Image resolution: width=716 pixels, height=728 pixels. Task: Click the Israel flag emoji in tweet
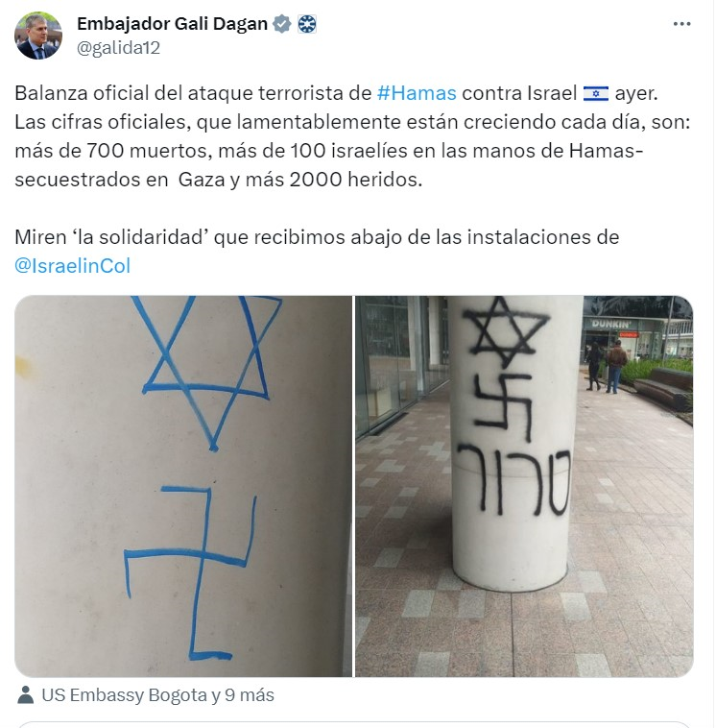(596, 93)
